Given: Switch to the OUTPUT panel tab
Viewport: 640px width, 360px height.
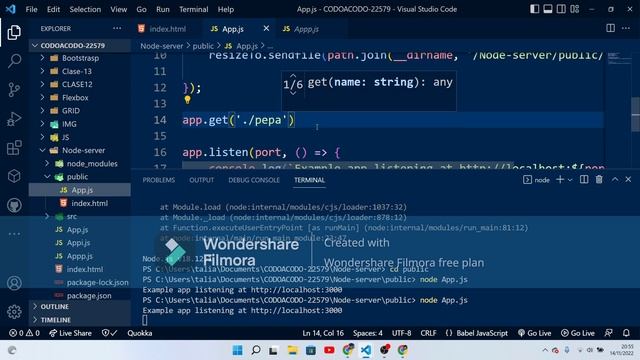Looking at the screenshot, I should point(201,180).
